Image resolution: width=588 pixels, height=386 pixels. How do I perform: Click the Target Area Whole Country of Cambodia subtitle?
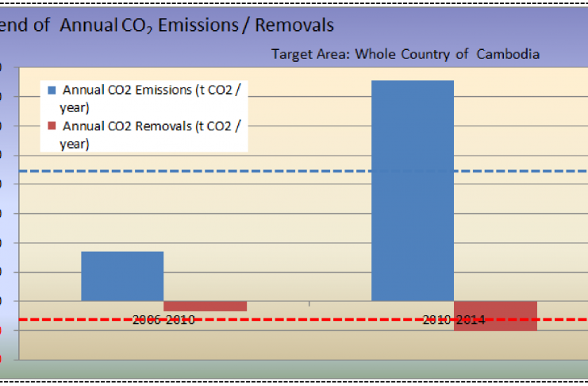(405, 55)
